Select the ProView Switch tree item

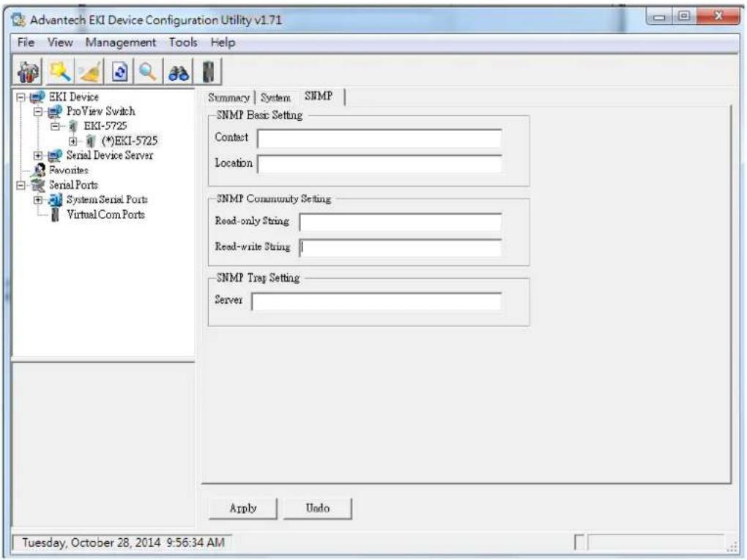101,111
